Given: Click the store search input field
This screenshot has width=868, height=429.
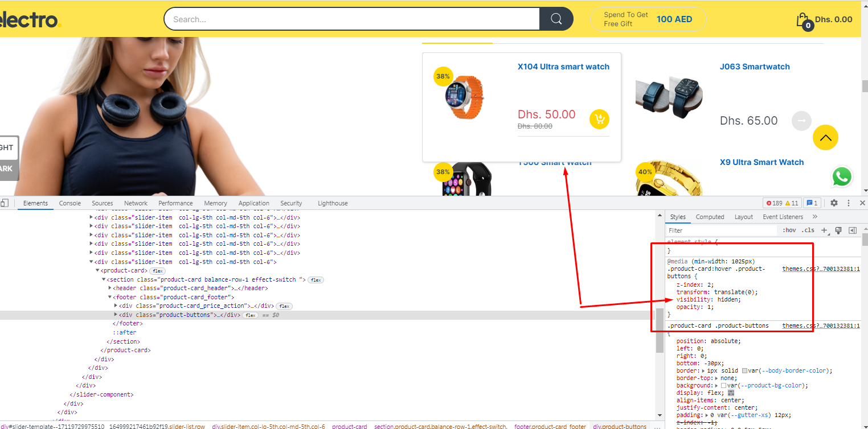Looking at the screenshot, I should point(352,19).
